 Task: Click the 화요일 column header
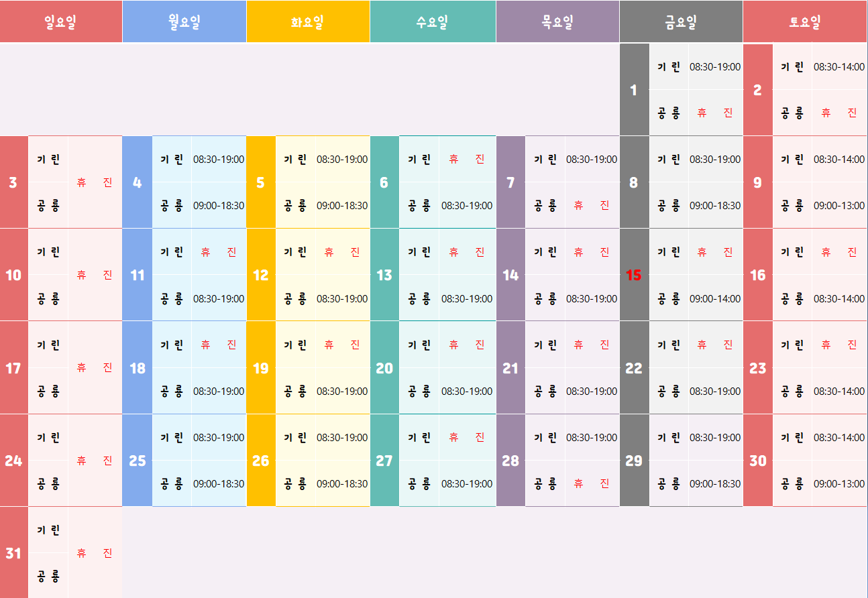[308, 21]
